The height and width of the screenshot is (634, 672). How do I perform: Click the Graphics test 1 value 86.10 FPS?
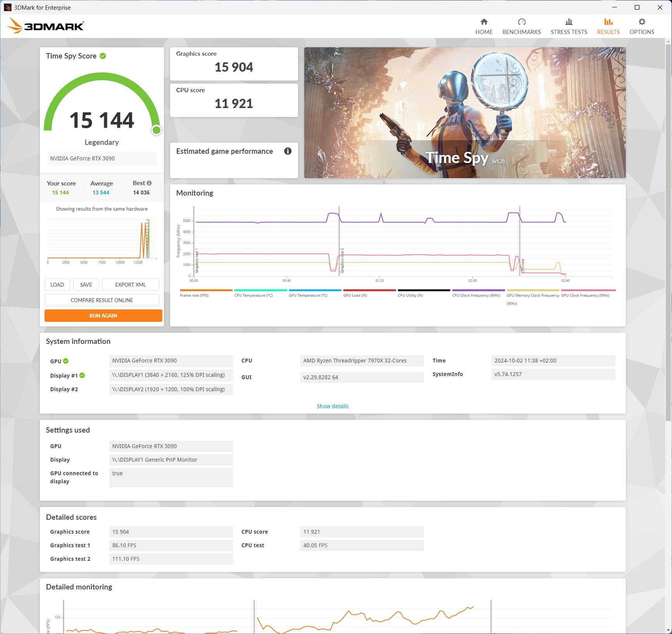[171, 545]
